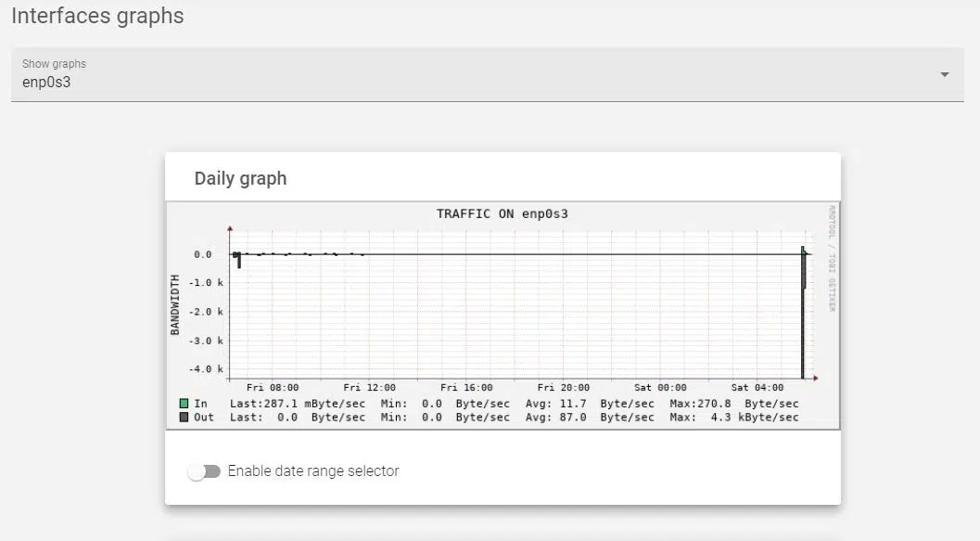Click the small dip near graph's start

tap(239, 261)
